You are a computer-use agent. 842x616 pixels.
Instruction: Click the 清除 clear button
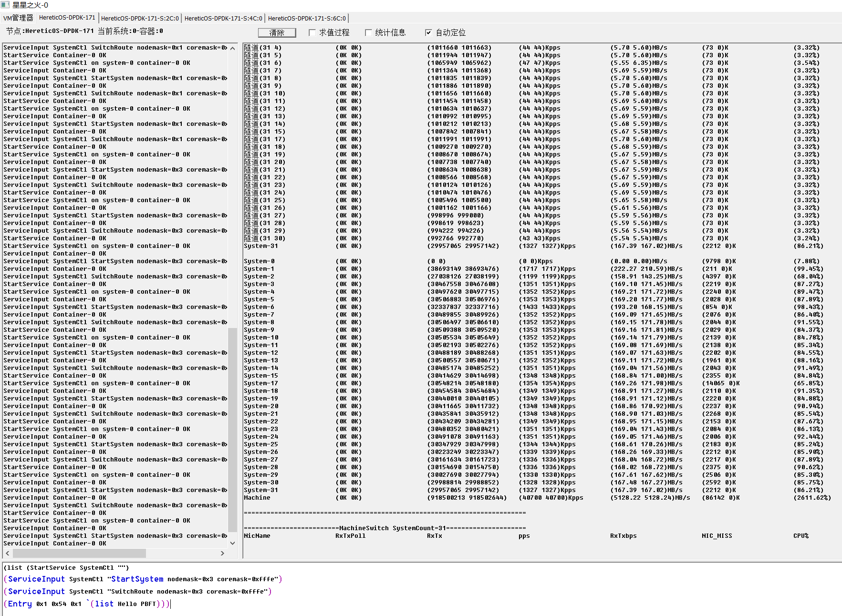277,32
